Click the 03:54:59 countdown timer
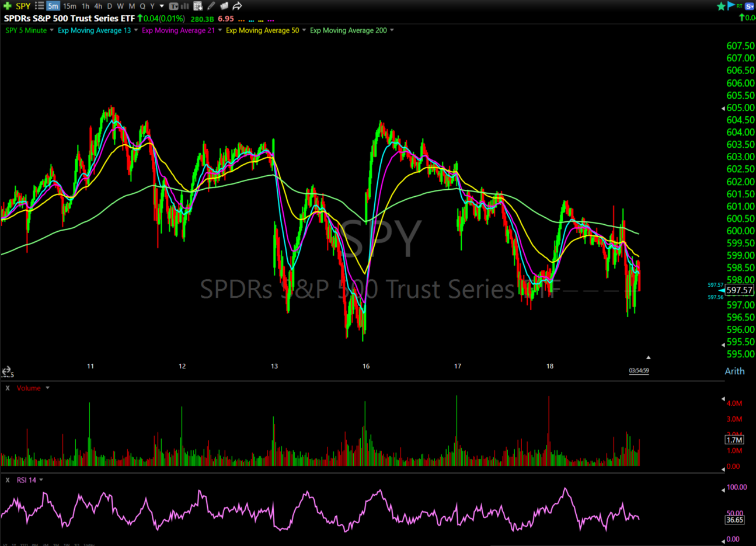756x546 pixels. 639,371
